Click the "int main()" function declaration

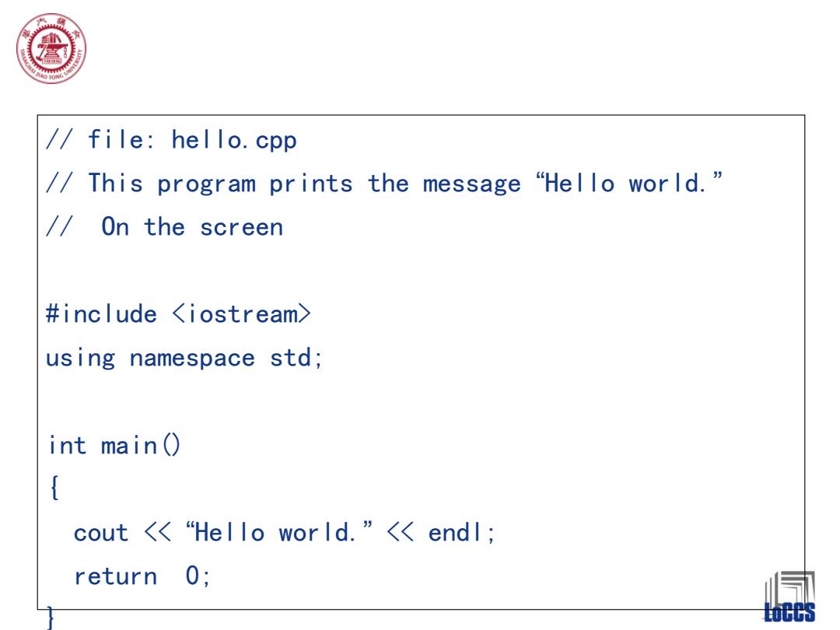click(x=114, y=445)
